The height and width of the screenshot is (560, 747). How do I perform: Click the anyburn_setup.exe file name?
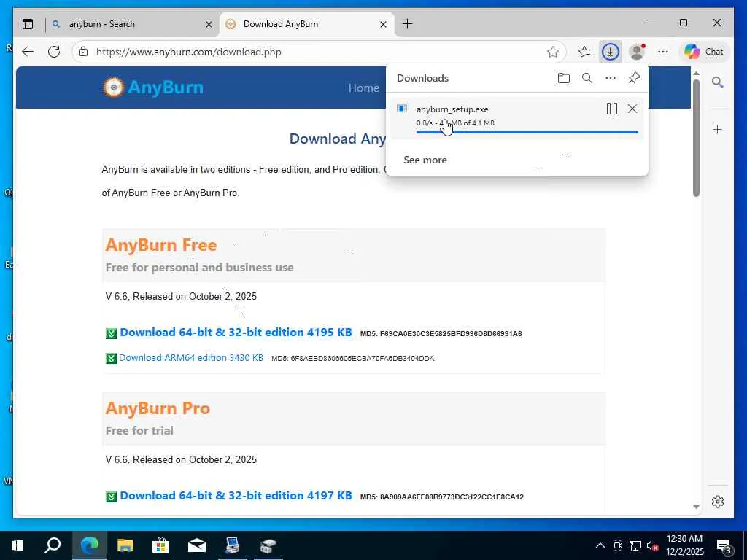452,109
